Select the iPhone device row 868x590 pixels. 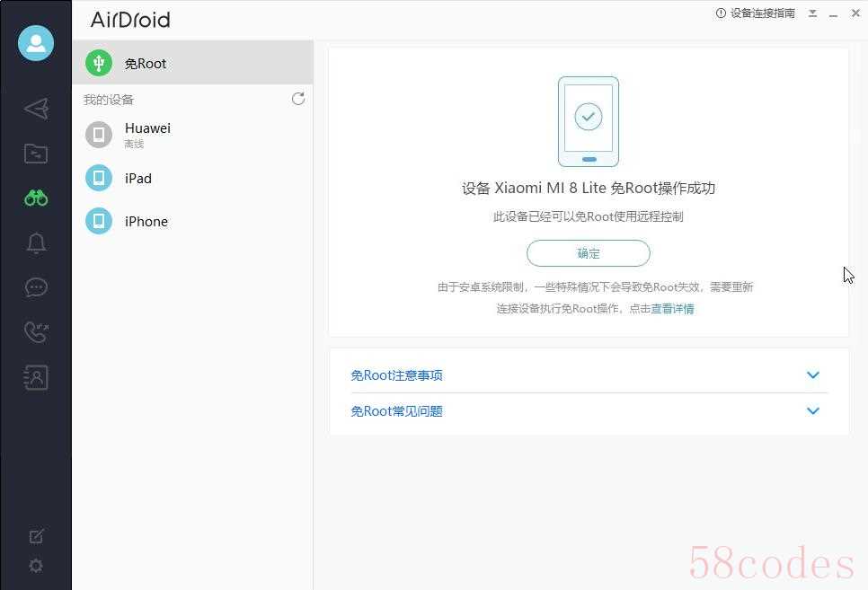tap(192, 221)
